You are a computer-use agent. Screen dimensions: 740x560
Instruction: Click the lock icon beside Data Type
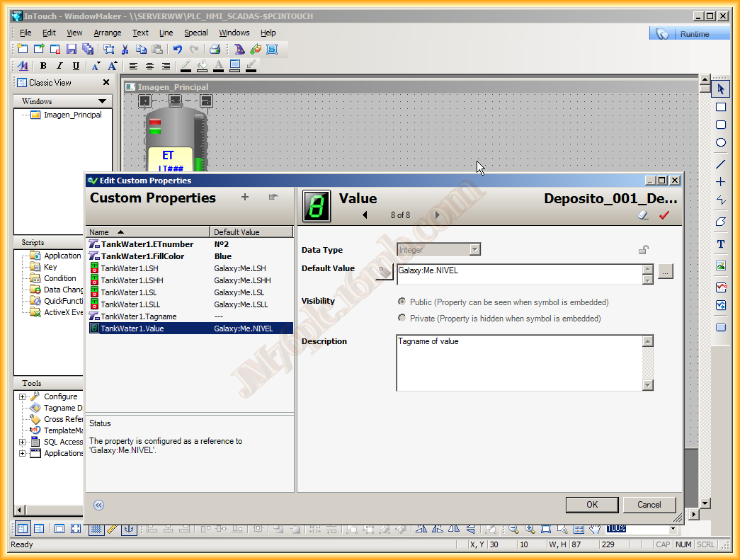point(643,249)
